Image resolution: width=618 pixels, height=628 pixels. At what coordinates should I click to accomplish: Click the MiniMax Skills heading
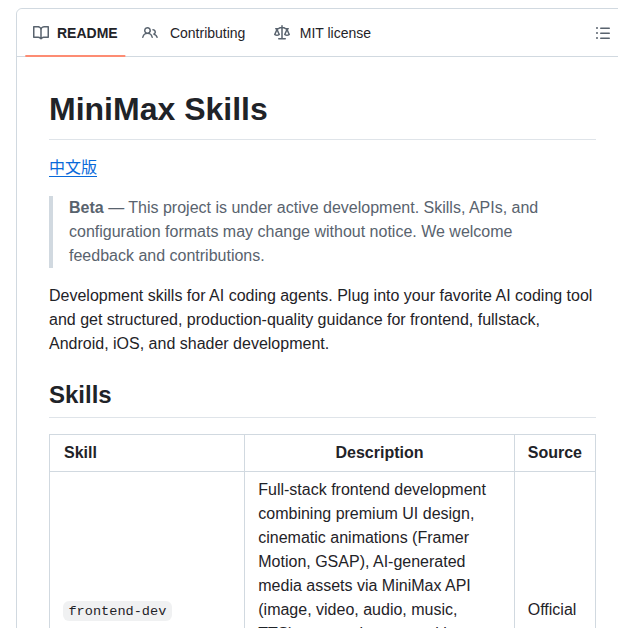[x=158, y=109]
